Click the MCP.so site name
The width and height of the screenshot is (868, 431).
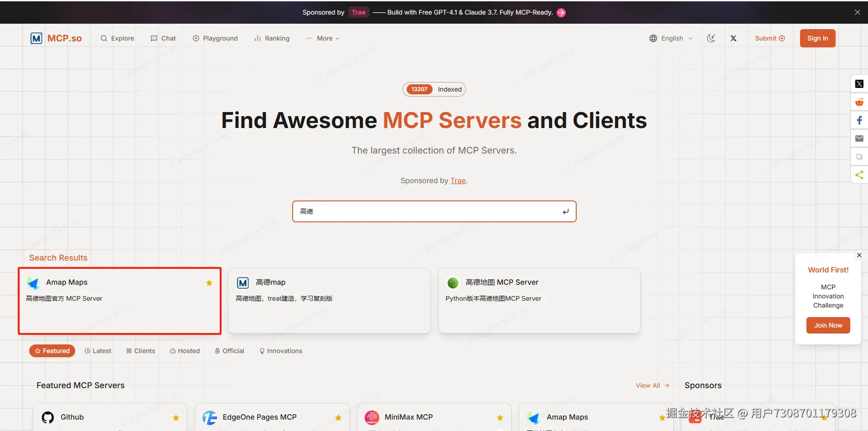coord(65,38)
